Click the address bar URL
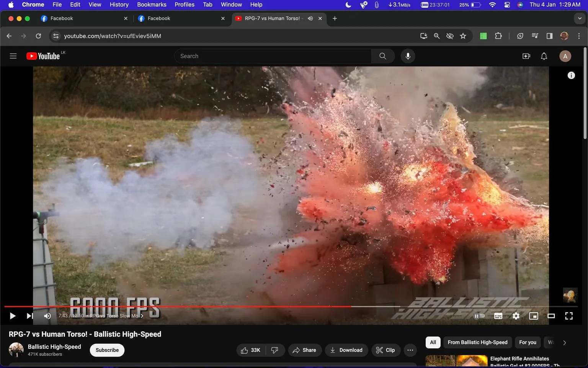Viewport: 588px width, 368px height. tap(113, 36)
